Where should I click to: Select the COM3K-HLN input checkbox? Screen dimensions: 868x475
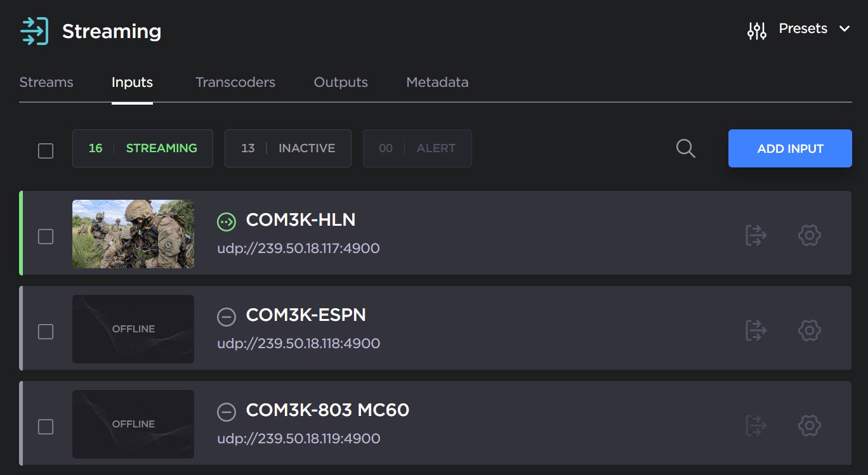(x=46, y=237)
